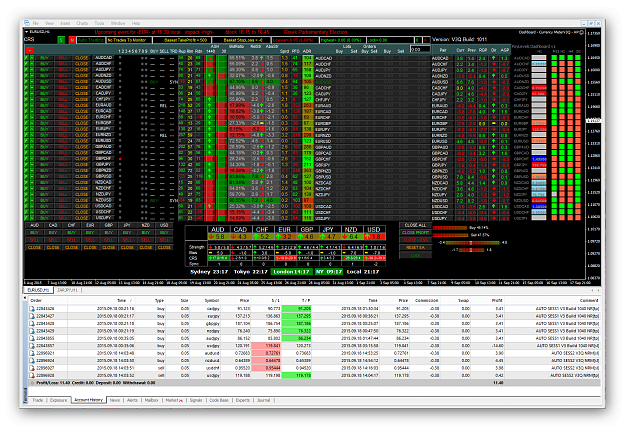Toggle the red M button beside CRS
This screenshot has height=428, width=625.
pyautogui.click(x=72, y=40)
